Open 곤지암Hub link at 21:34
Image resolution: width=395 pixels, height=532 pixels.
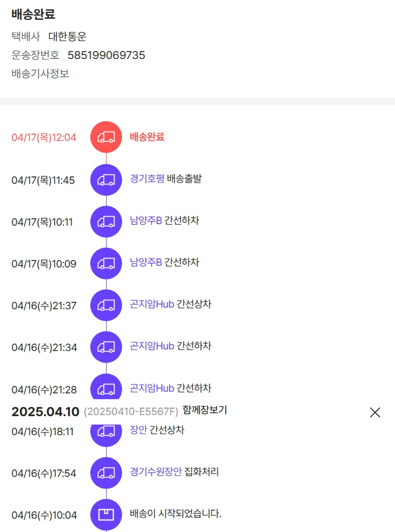152,346
